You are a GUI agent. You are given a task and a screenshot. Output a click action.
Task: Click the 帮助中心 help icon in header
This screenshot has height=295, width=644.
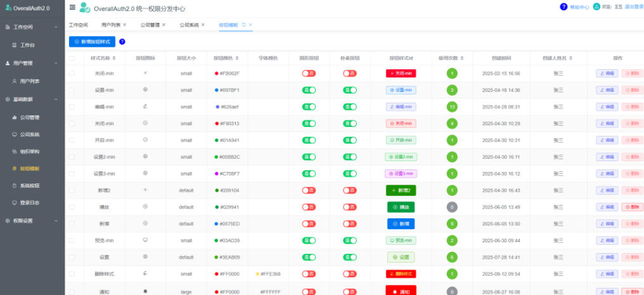(563, 7)
